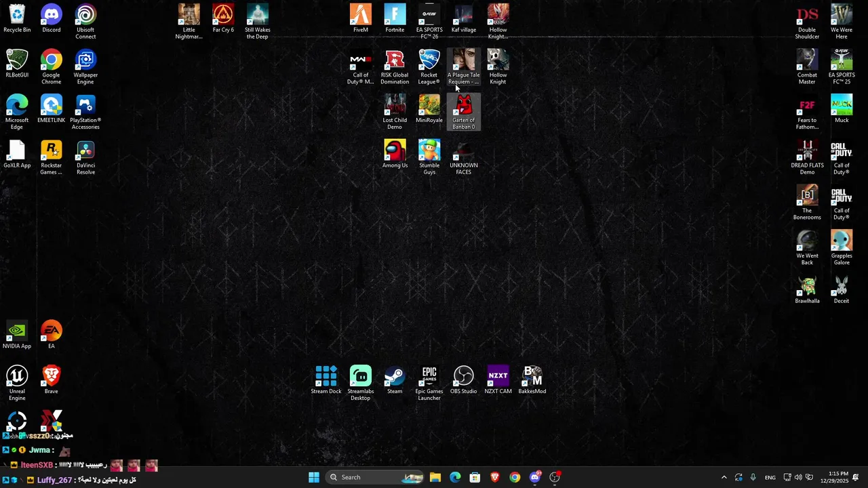The image size is (868, 488).
Task: Select A Plague Tale Requiem icon
Action: coord(464,67)
